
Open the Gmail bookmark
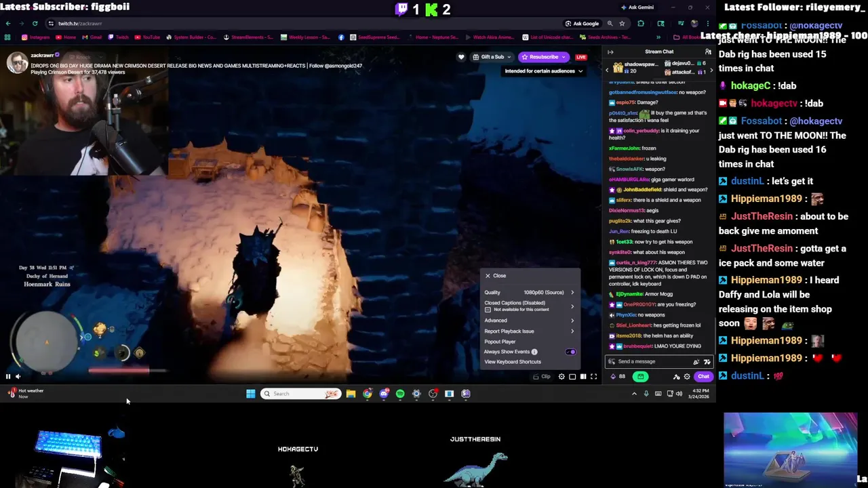coord(92,37)
